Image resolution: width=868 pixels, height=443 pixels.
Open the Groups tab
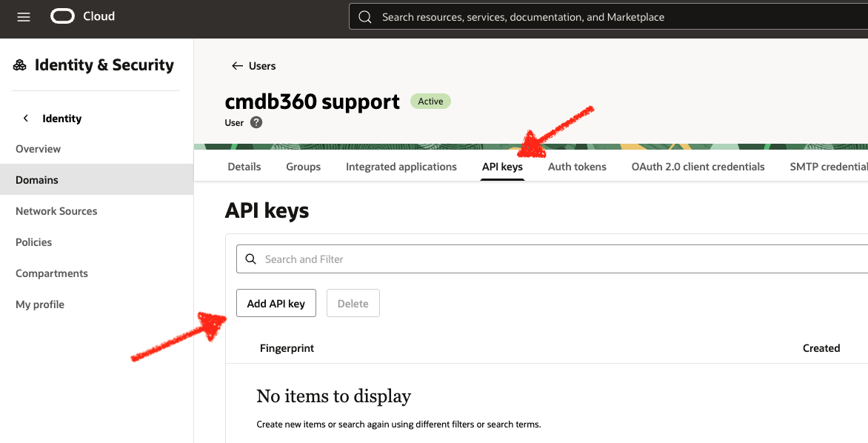[304, 167]
